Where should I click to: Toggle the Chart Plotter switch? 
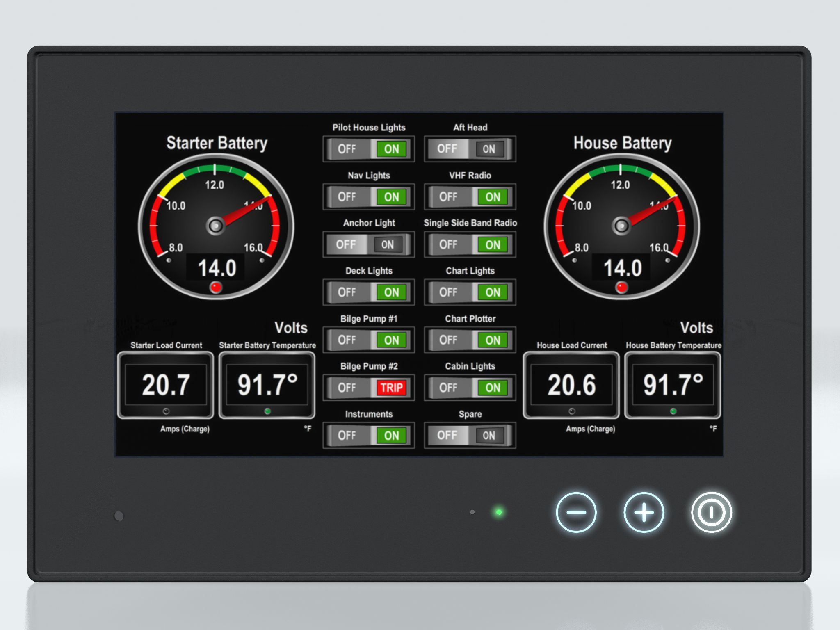tap(470, 340)
